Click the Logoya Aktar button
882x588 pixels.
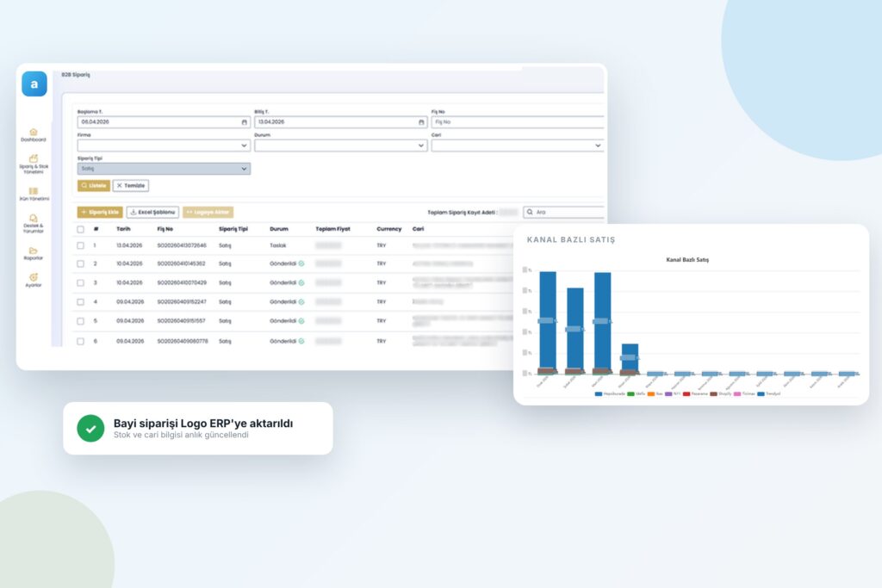(x=208, y=212)
